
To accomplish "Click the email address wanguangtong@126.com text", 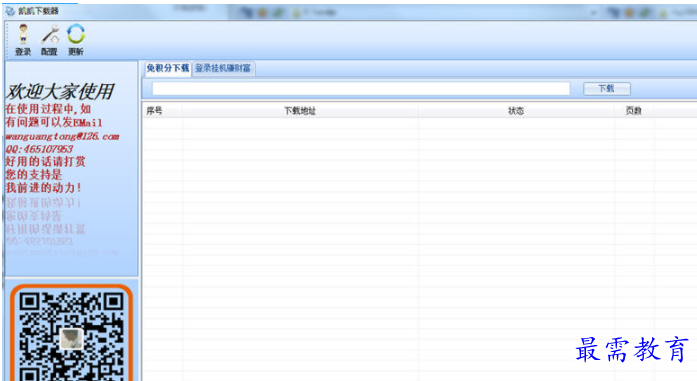I will point(62,136).
